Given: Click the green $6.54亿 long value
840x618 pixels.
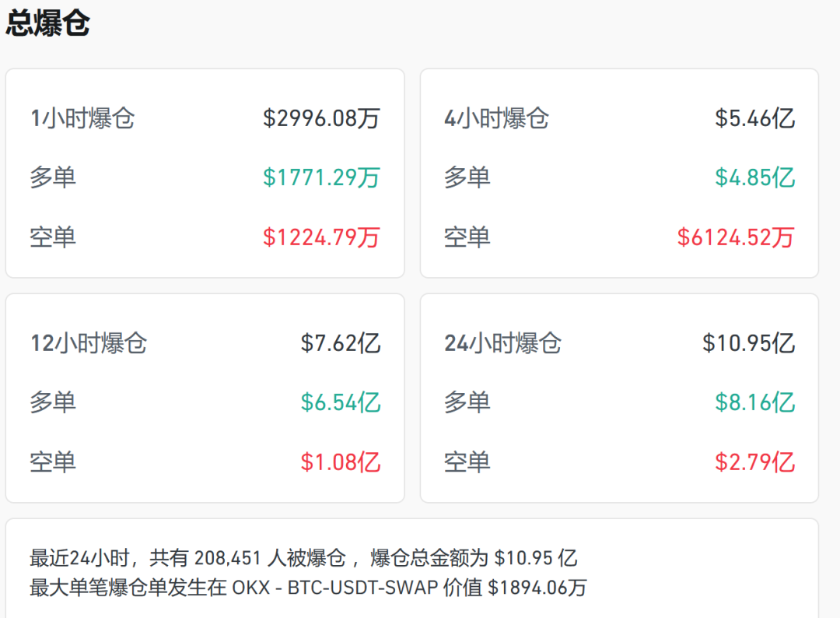Looking at the screenshot, I should click(x=341, y=402).
